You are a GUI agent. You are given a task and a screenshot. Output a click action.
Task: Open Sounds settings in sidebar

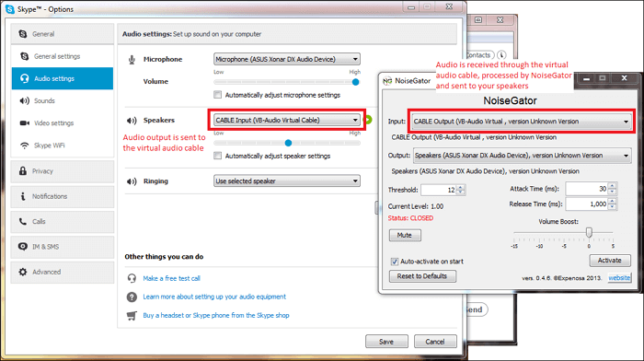[63, 100]
